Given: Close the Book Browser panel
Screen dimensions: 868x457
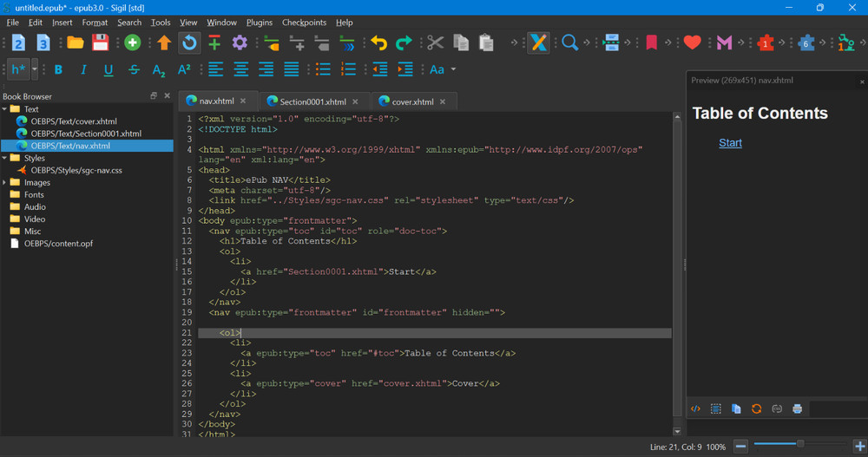Looking at the screenshot, I should (x=168, y=95).
